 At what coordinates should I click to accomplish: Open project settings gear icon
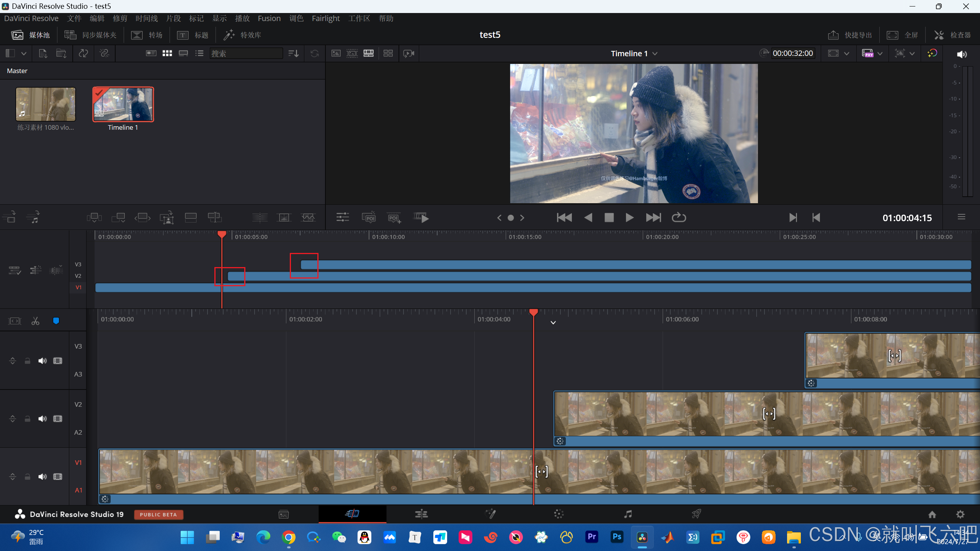[960, 514]
